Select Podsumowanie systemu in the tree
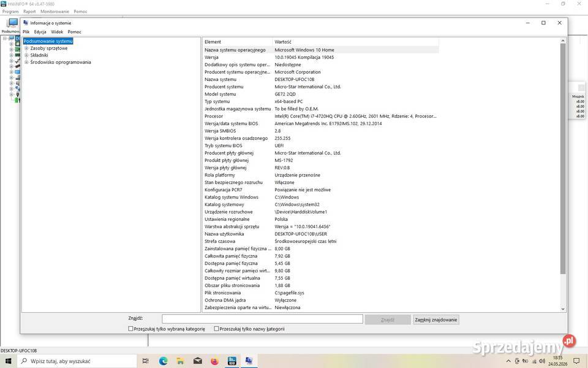Screen dimensions: 588x368 (x=48, y=41)
